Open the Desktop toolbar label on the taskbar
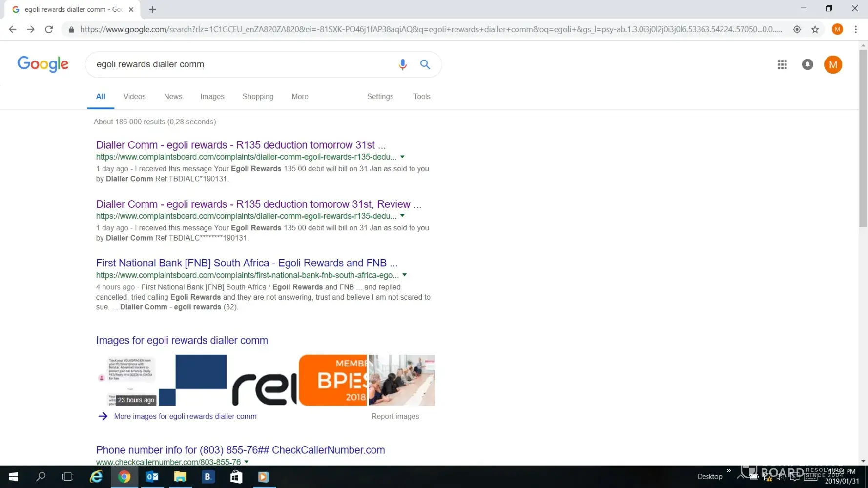This screenshot has height=488, width=868. tap(710, 477)
